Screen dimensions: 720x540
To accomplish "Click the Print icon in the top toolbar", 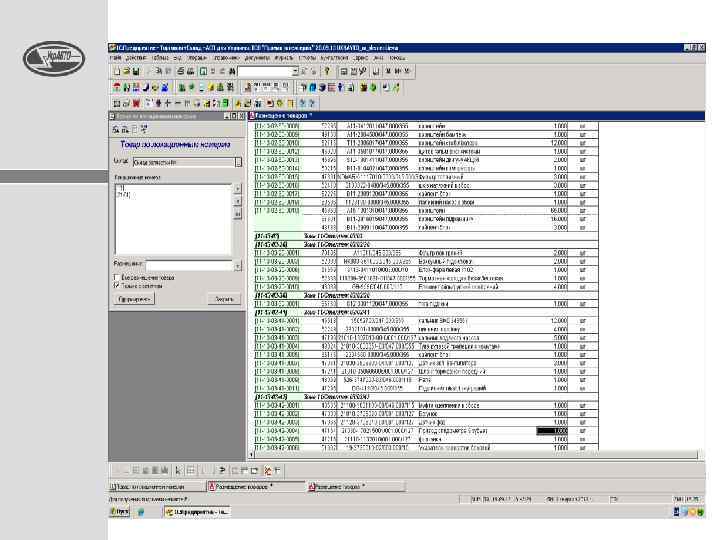I will tap(180, 71).
